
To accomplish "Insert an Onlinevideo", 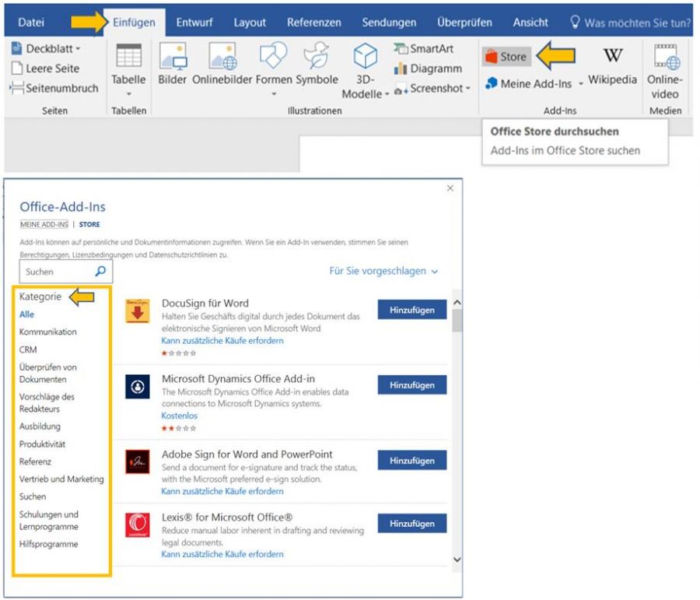I will tap(665, 72).
